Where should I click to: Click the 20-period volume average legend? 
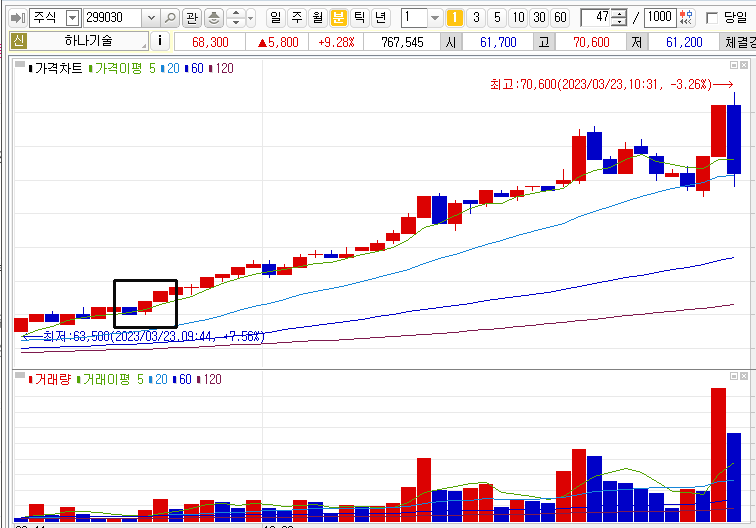[158, 379]
